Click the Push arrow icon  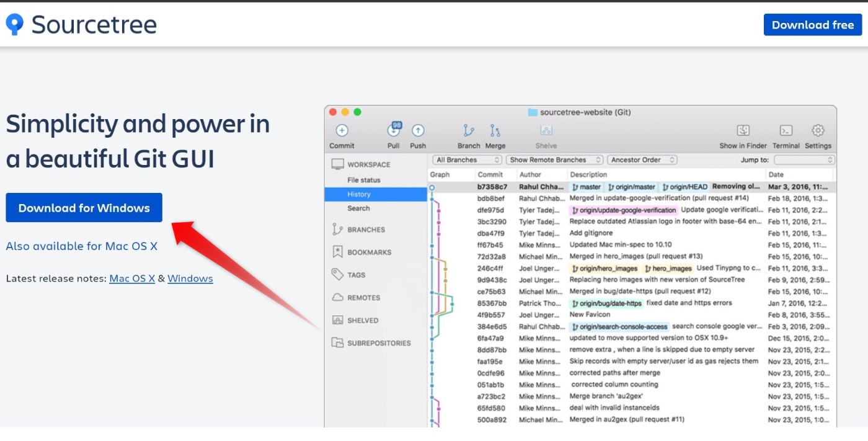pyautogui.click(x=418, y=130)
